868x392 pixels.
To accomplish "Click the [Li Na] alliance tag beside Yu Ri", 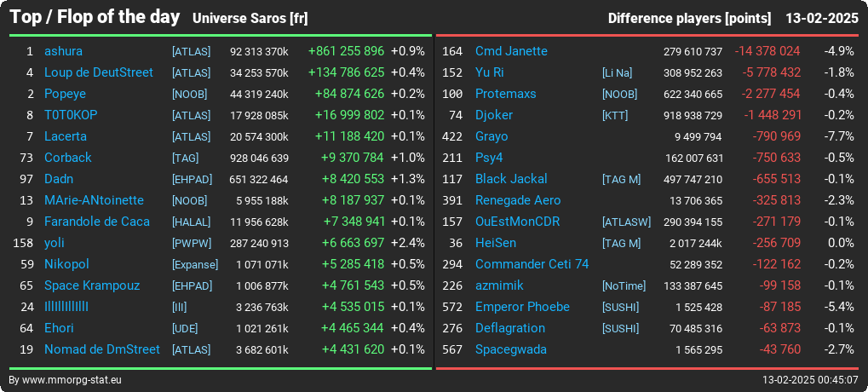I will 618,73.
